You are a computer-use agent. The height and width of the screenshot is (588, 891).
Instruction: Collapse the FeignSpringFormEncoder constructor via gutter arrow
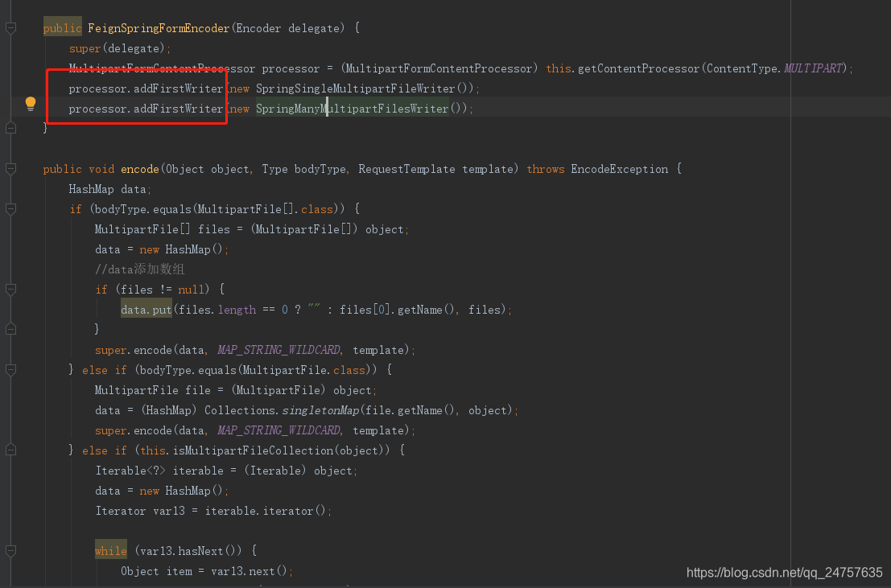pyautogui.click(x=10, y=27)
